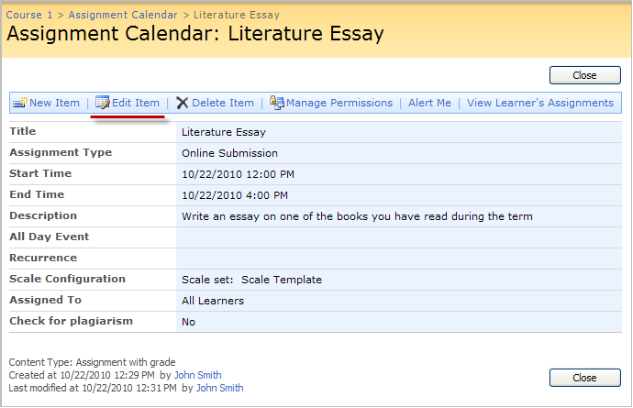Image resolution: width=633 pixels, height=408 pixels.
Task: Click the New Item icon
Action: 20,103
